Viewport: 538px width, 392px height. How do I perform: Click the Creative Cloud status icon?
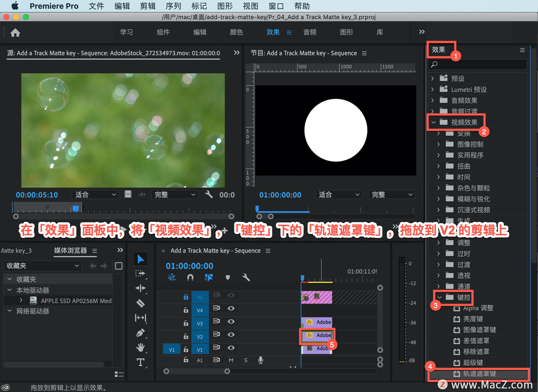[6, 388]
